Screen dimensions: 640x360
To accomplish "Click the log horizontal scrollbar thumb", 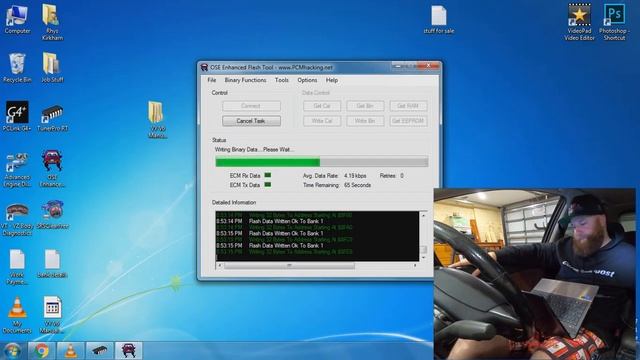I will [x=289, y=265].
